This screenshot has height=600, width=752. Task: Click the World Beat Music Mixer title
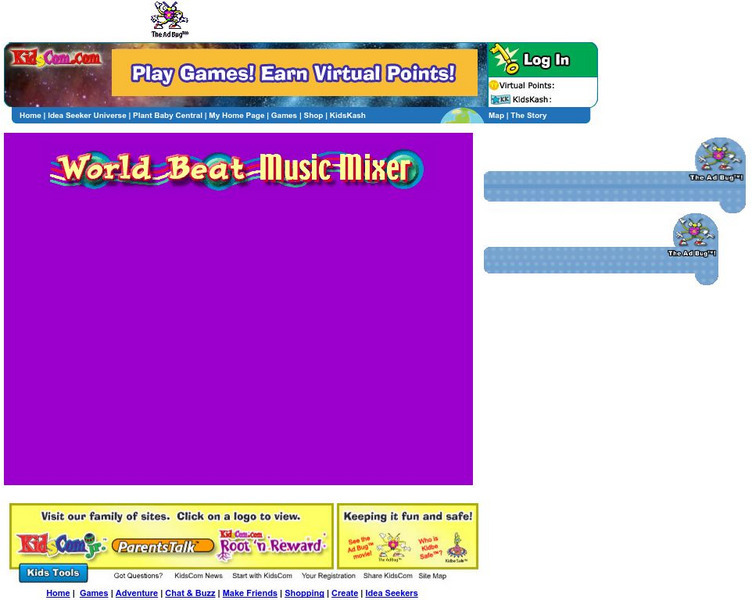click(x=237, y=169)
